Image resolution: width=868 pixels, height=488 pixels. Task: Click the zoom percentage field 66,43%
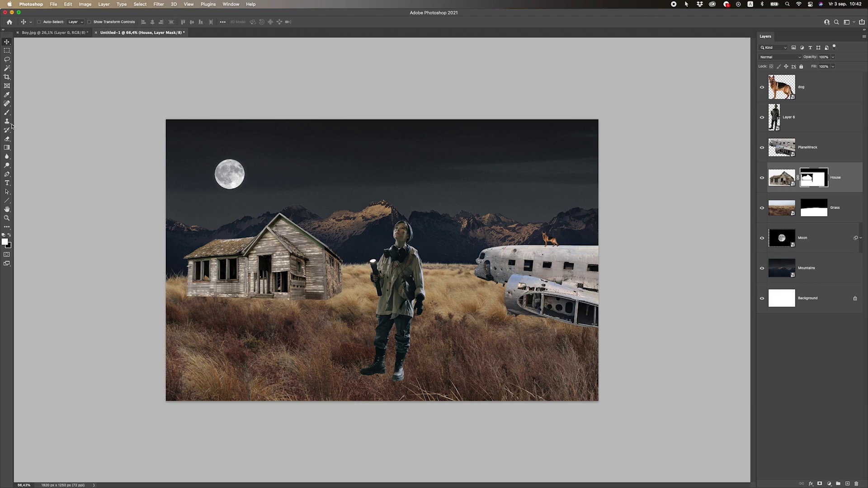coord(24,485)
